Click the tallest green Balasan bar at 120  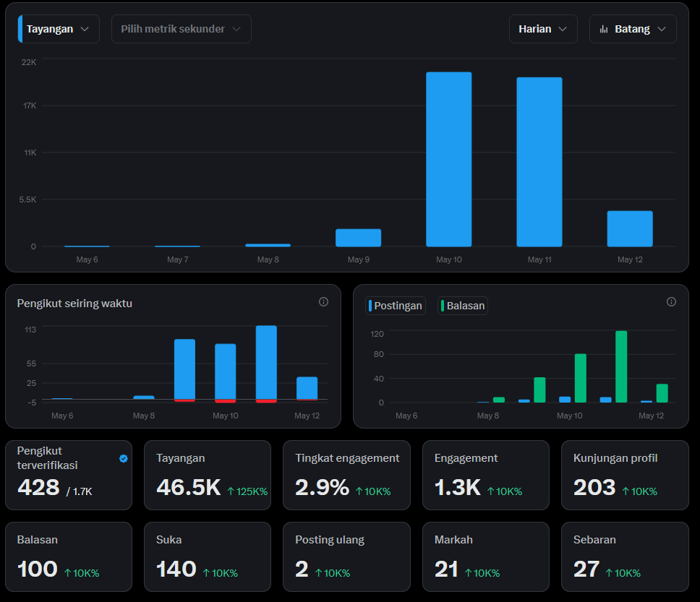coord(621,367)
